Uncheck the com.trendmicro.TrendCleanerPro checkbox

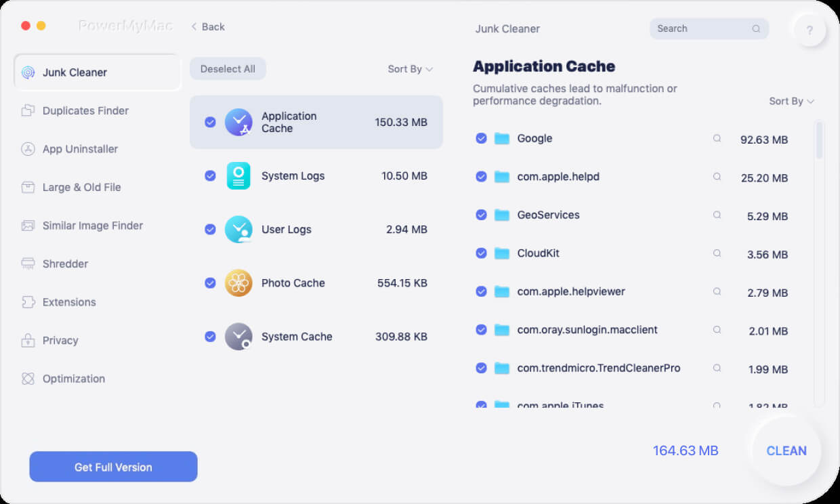tap(481, 368)
